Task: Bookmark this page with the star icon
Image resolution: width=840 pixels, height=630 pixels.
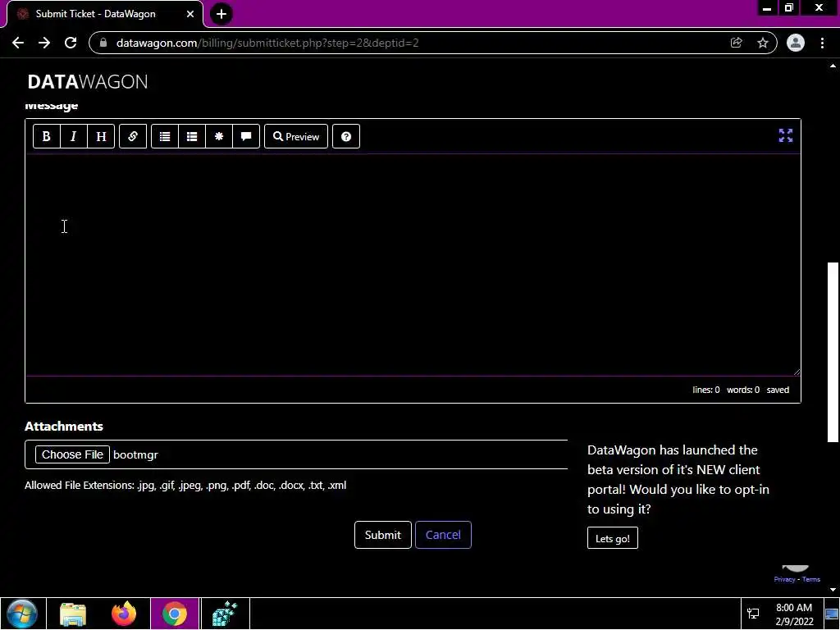Action: pyautogui.click(x=763, y=43)
